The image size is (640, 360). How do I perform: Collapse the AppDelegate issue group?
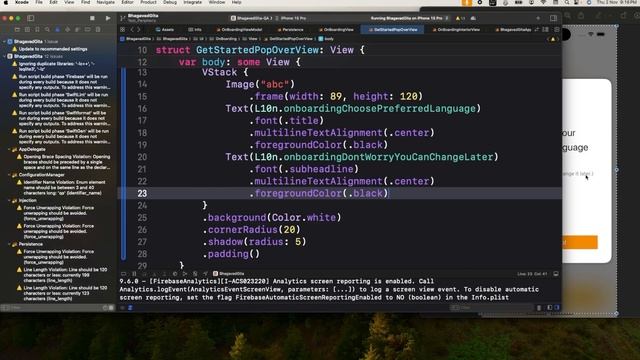10,150
